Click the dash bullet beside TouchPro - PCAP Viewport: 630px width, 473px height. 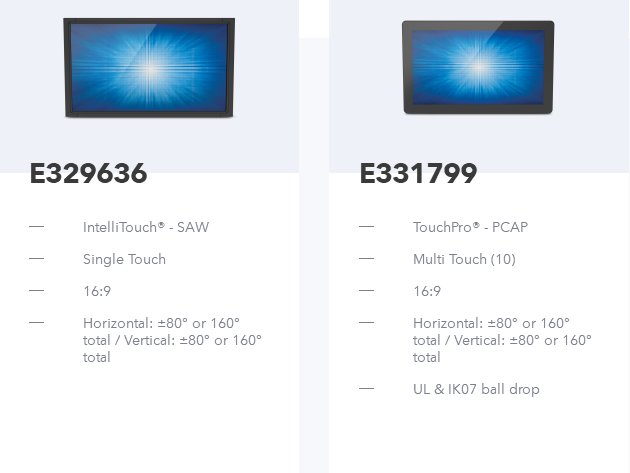[x=366, y=227]
